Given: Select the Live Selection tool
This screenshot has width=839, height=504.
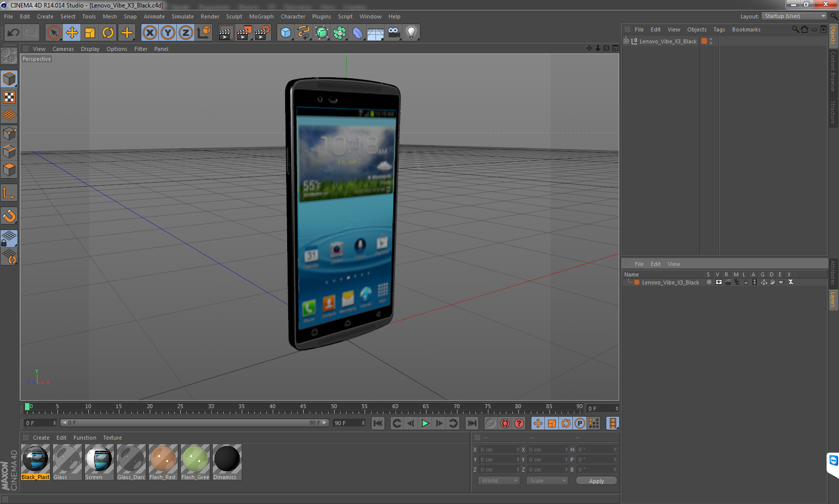Looking at the screenshot, I should (53, 33).
